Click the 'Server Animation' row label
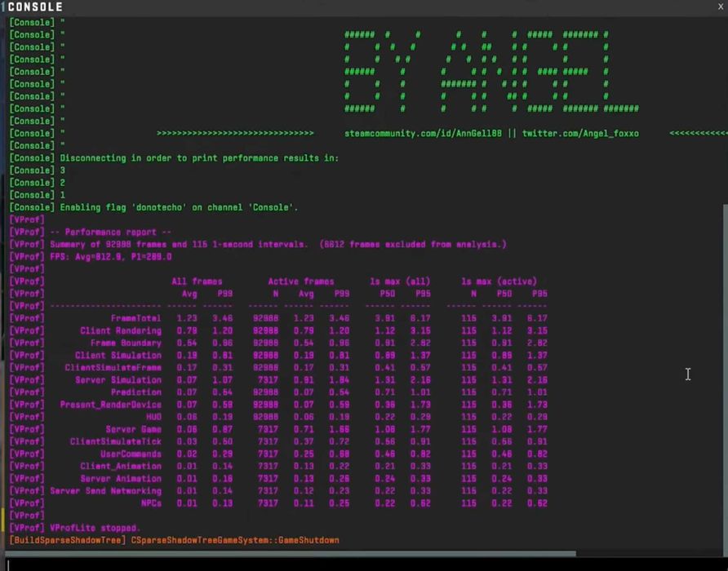Viewport: 728px width, 571px height. point(121,479)
